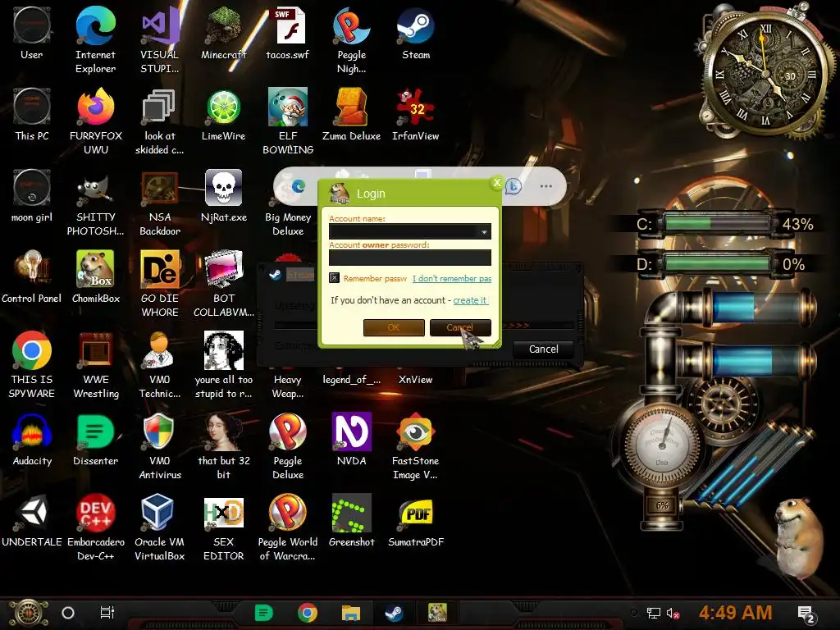The image size is (840, 630).
Task: Switch to Chrome in the taskbar
Action: (x=308, y=613)
